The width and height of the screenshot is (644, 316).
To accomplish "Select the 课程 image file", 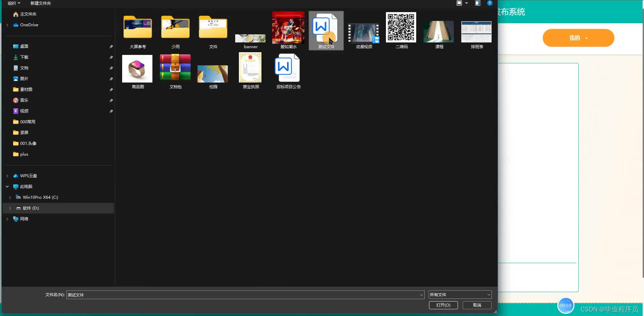I will (x=439, y=32).
